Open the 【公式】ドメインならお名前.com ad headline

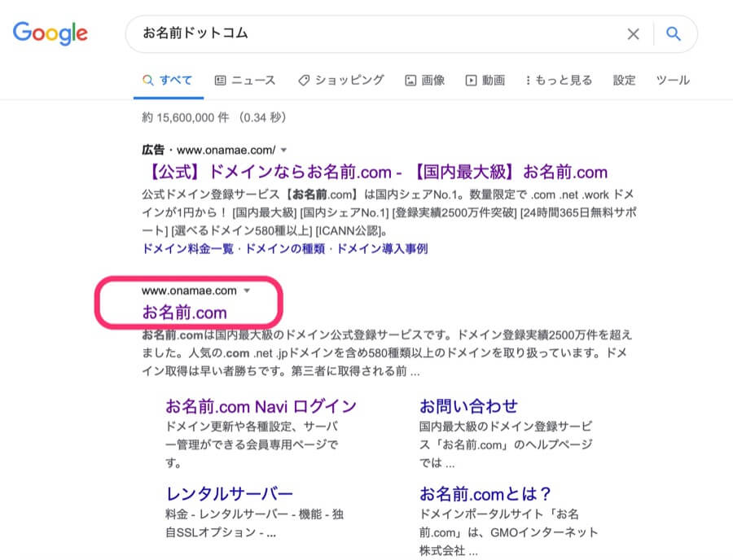coord(375,173)
